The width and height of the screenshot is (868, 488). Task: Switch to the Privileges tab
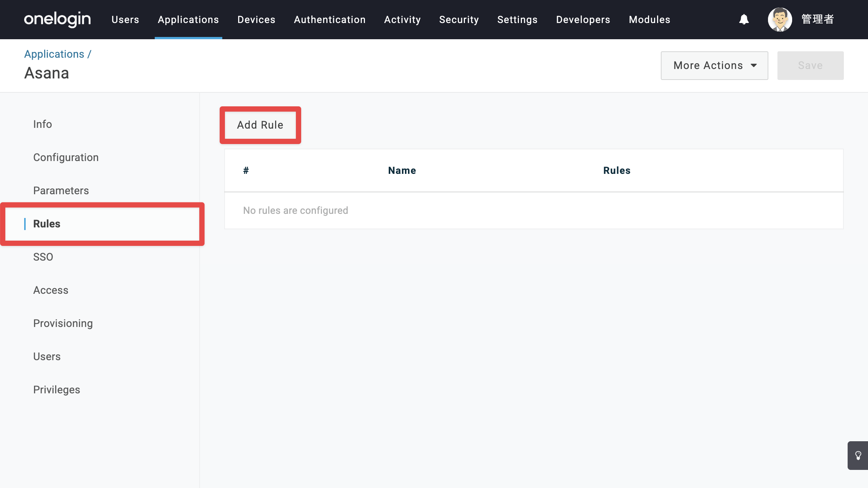pos(57,390)
